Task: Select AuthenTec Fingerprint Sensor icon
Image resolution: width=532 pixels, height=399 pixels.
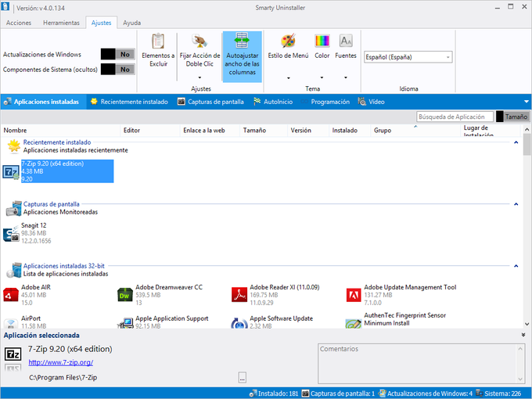Action: coord(354,324)
